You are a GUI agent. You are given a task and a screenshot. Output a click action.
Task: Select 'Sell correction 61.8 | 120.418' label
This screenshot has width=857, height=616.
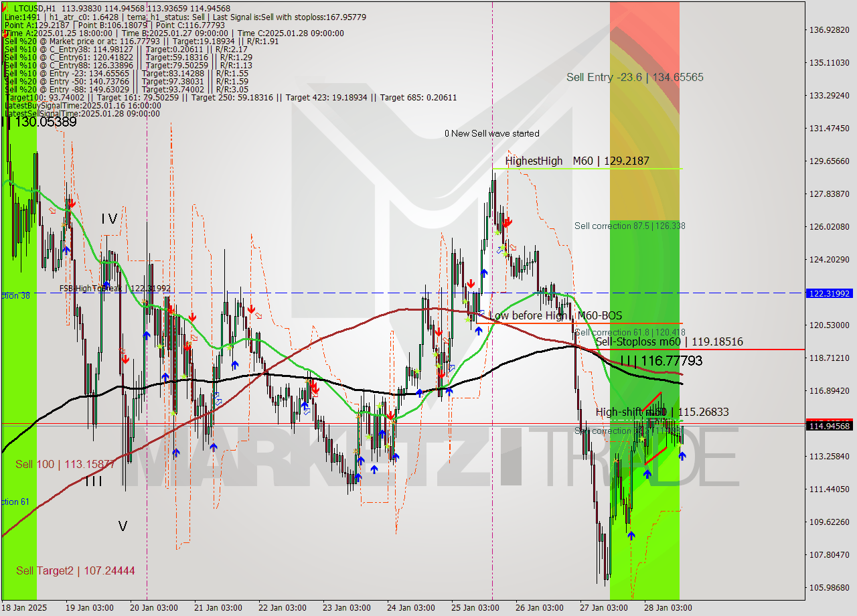click(629, 332)
